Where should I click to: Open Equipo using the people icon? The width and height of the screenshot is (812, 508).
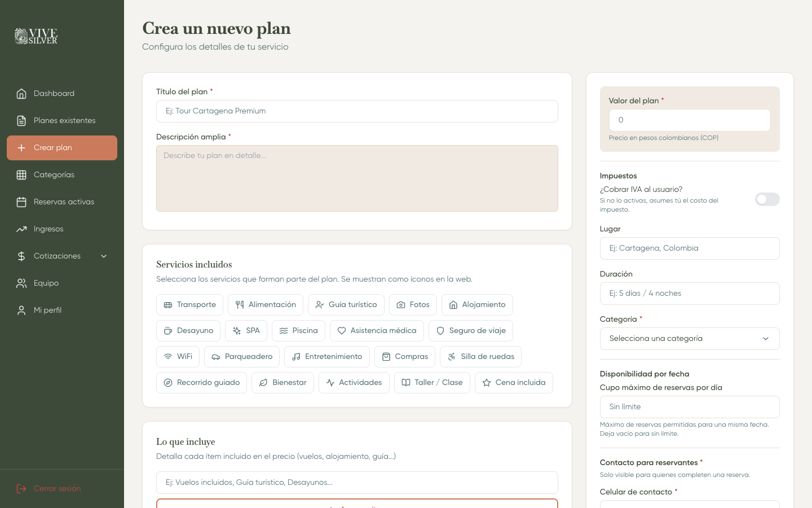coord(21,283)
